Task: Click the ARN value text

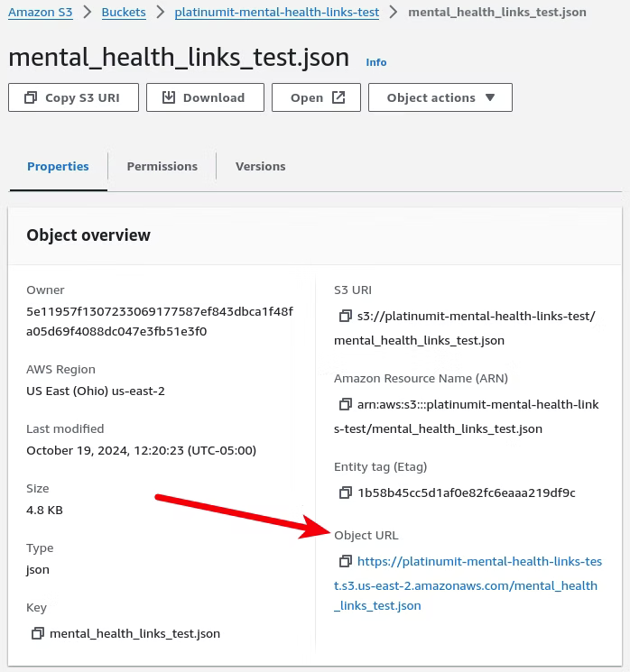Action: pyautogui.click(x=466, y=417)
